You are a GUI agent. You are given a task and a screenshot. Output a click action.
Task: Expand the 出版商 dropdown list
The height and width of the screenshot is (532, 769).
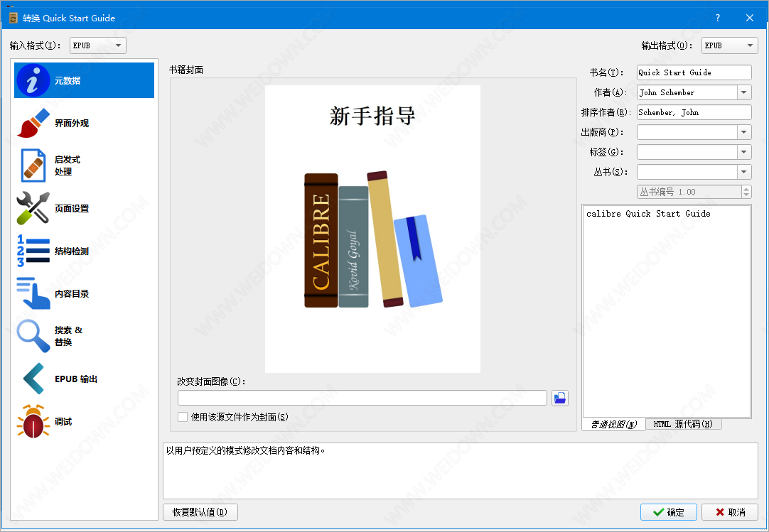pyautogui.click(x=744, y=132)
